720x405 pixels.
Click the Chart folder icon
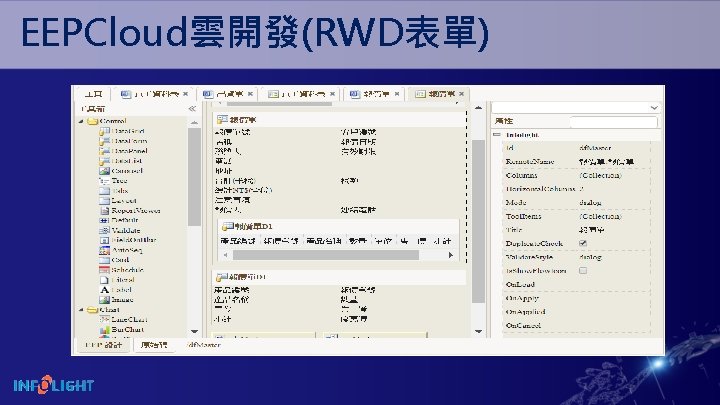pyautogui.click(x=92, y=310)
